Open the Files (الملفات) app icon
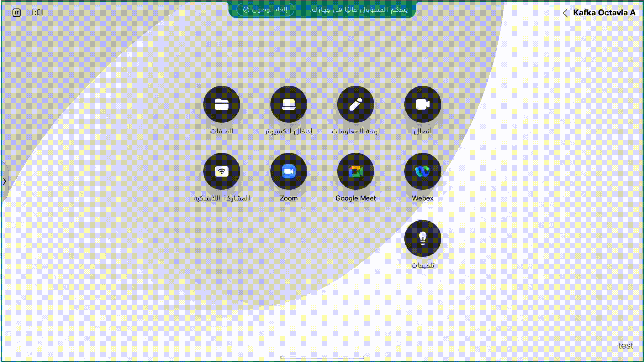Viewport: 644px width, 362px height. tap(221, 104)
